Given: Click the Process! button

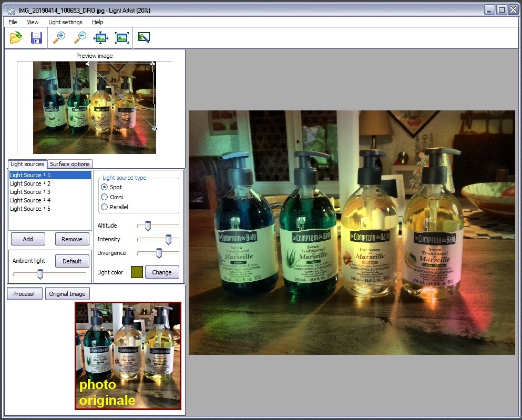Looking at the screenshot, I should (x=24, y=294).
